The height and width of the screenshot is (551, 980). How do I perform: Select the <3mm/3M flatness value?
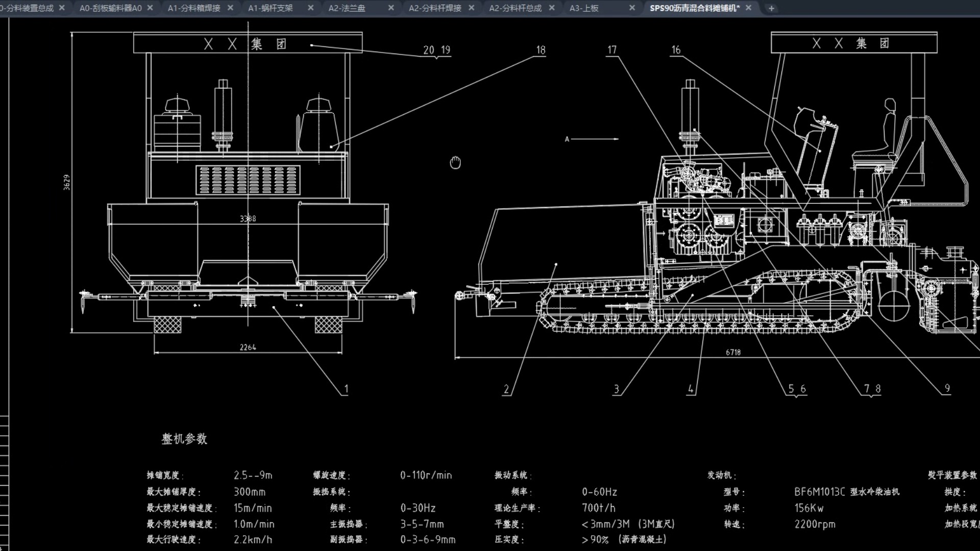pos(605,524)
